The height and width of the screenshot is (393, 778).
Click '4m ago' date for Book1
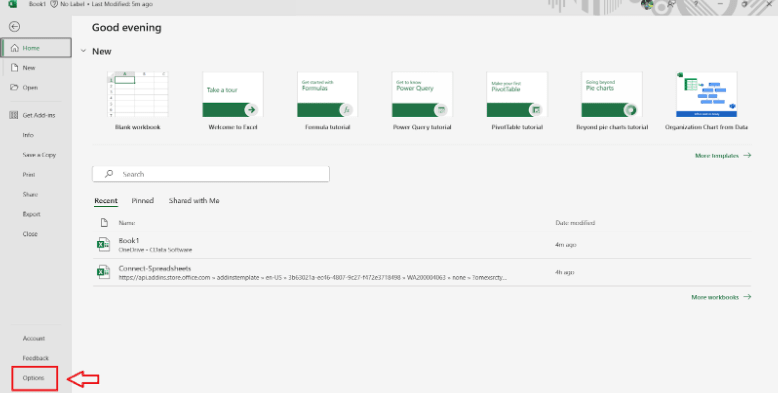click(566, 245)
